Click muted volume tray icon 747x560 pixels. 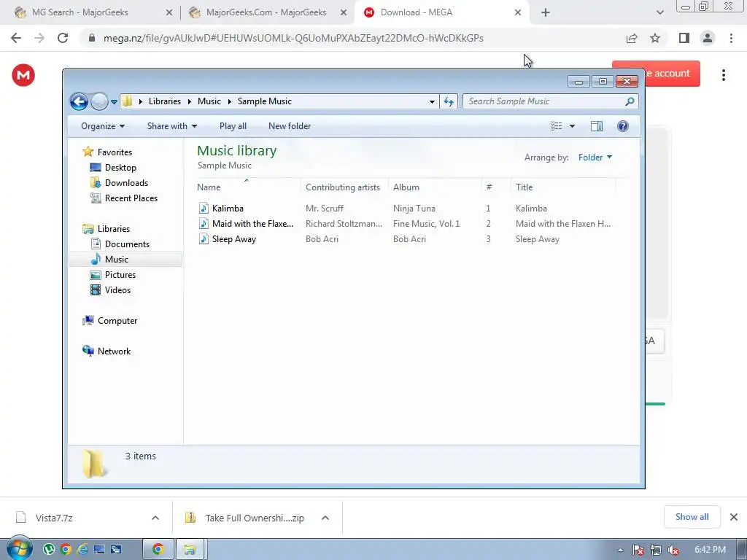[673, 550]
